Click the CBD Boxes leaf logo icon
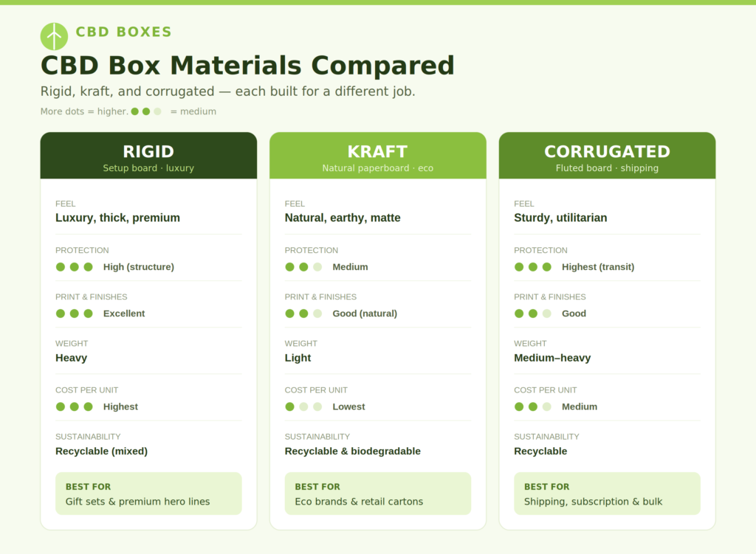 point(54,37)
